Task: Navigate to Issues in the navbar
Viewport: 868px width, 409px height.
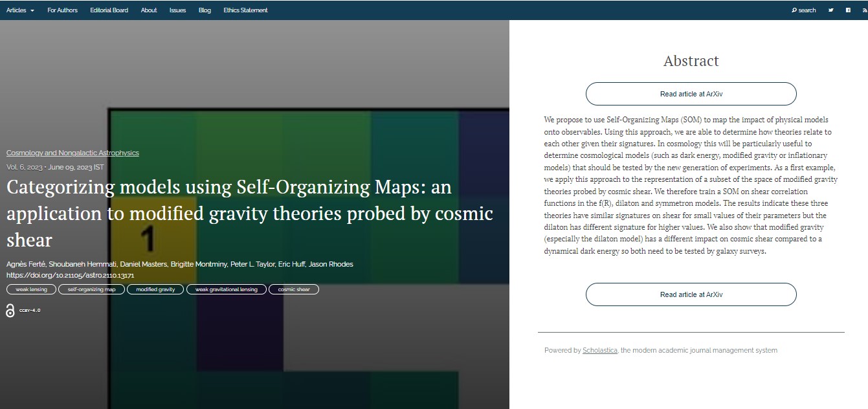Action: pos(177,10)
